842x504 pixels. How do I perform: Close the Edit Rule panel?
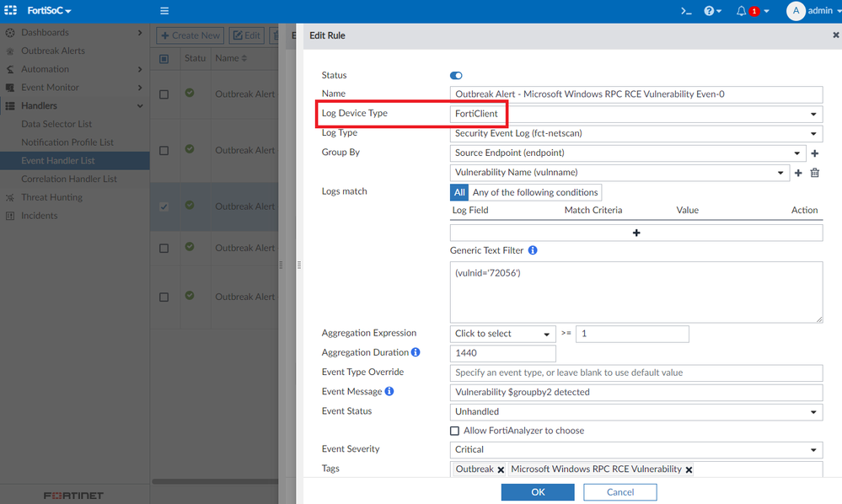[835, 35]
